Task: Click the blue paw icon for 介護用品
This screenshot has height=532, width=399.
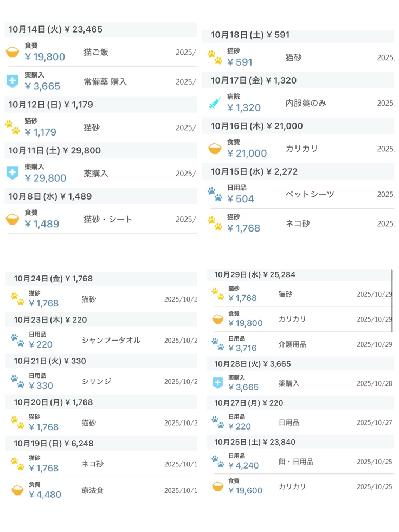Action: tap(218, 344)
